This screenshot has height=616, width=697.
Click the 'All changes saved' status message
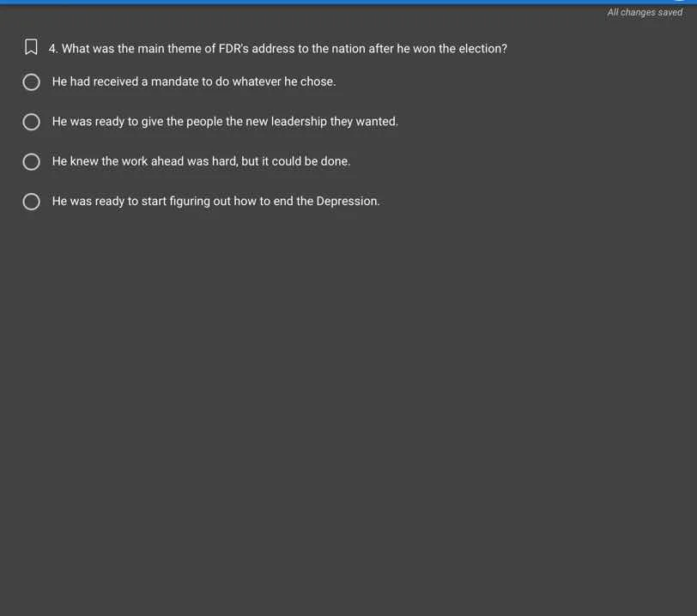pos(645,13)
